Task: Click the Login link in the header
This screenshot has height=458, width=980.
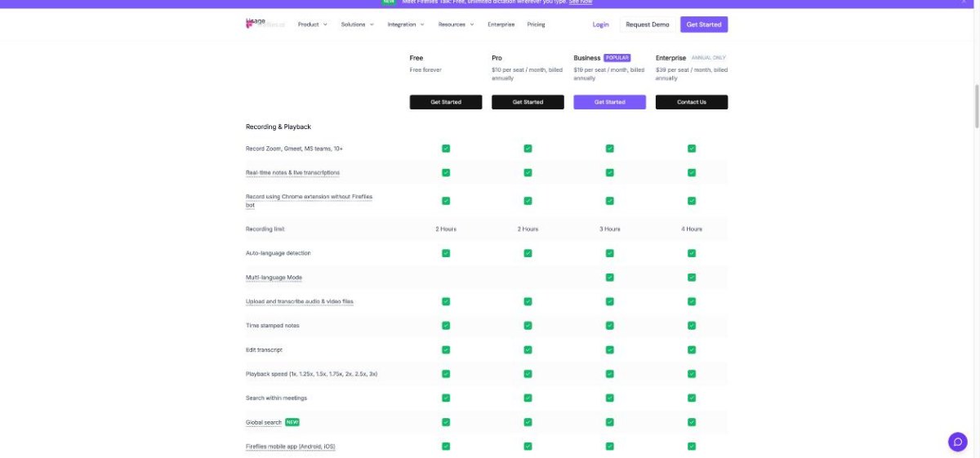Action: click(x=601, y=24)
